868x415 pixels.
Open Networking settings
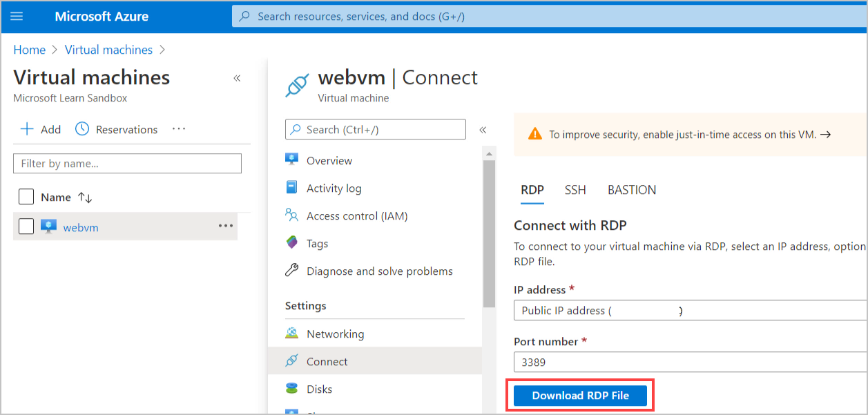click(336, 334)
